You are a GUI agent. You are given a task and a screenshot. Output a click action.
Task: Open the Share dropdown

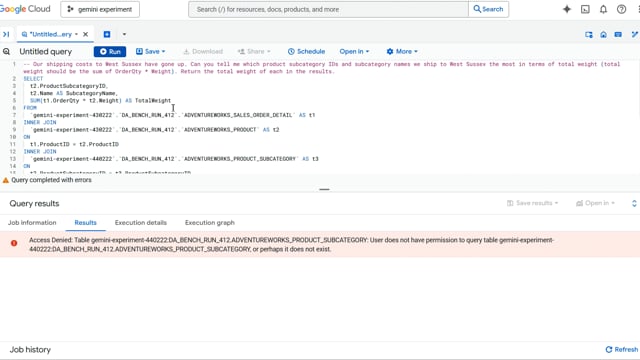[254, 51]
